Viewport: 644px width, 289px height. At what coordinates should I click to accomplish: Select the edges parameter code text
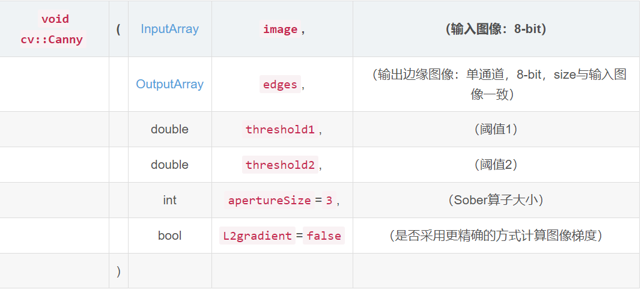(x=280, y=85)
